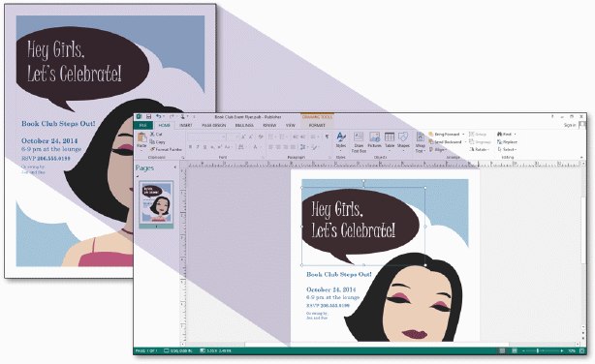Click the show whole page icon in status bar

[x=581, y=351]
